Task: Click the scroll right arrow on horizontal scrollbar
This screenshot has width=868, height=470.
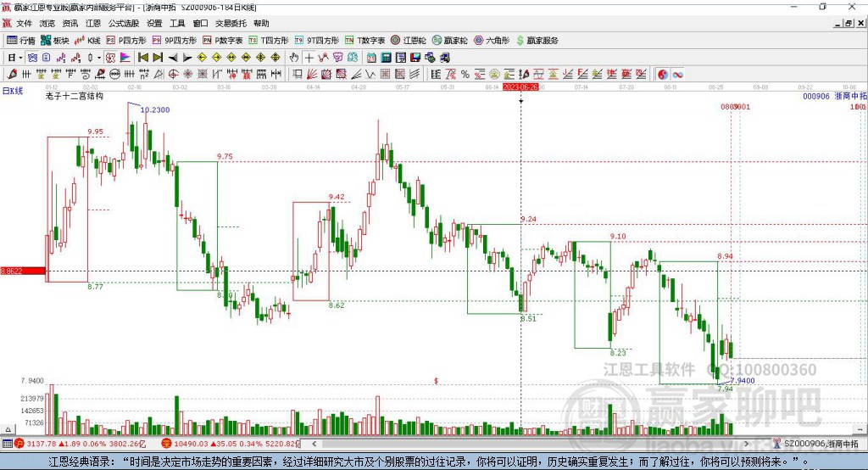Action: 746,444
